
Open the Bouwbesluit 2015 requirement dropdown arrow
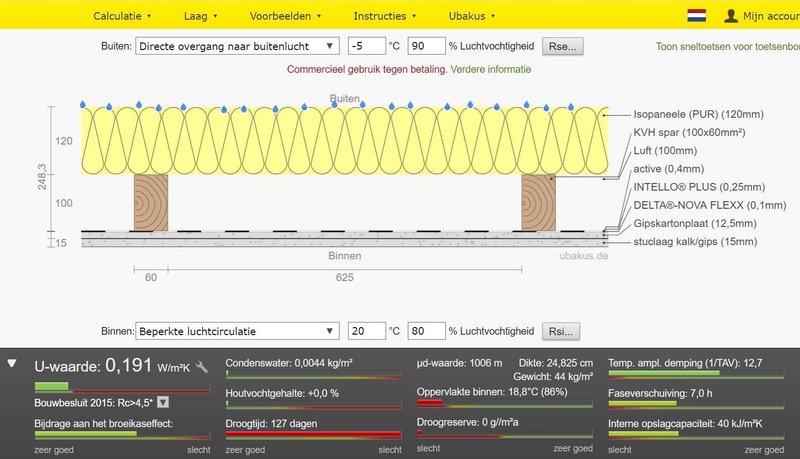[x=163, y=402]
